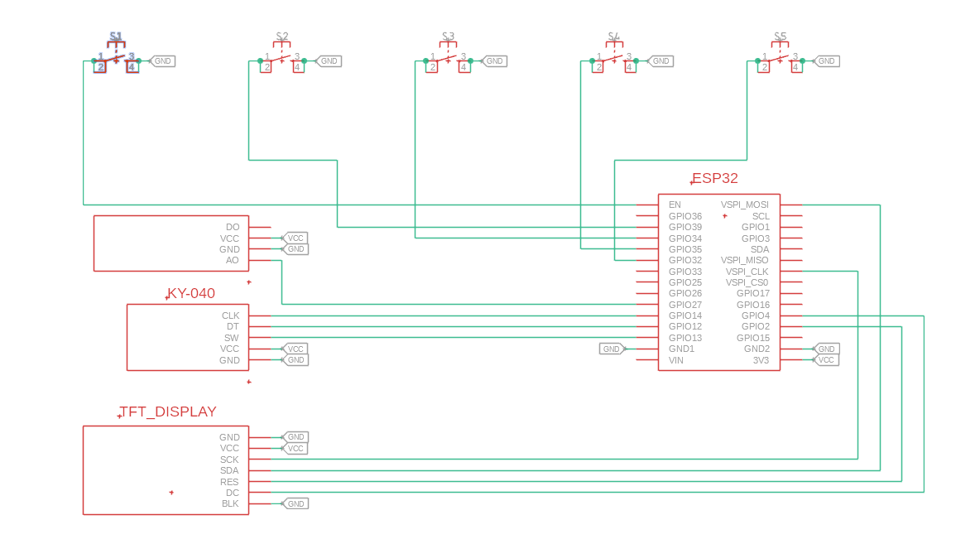
Task: Click the VSPI_CS0 pin label
Action: (x=747, y=282)
